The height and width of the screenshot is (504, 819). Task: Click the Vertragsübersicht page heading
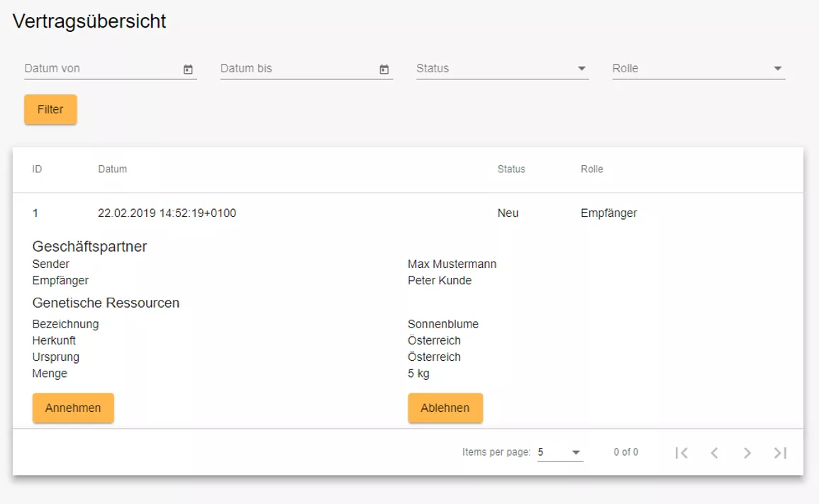pos(89,21)
